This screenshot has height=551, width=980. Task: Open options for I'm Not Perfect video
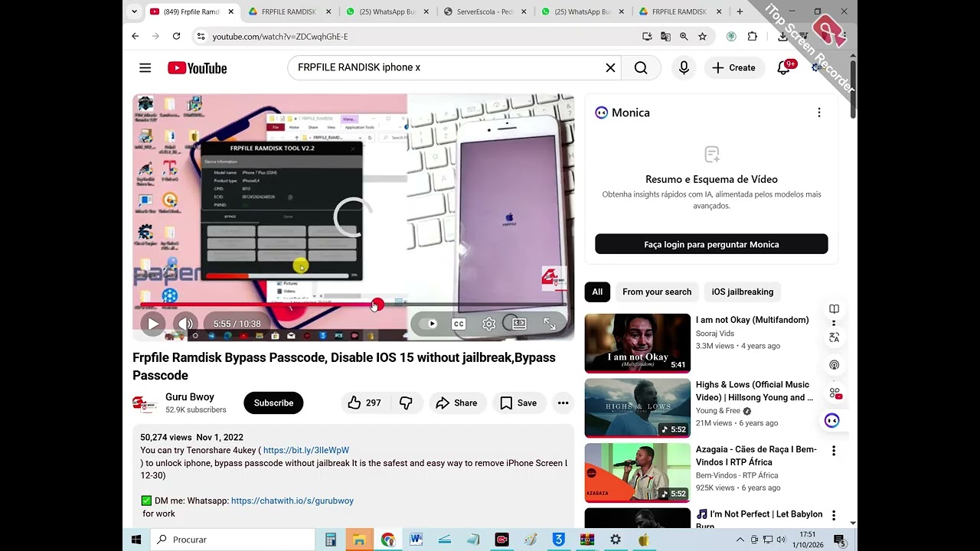[x=834, y=516]
